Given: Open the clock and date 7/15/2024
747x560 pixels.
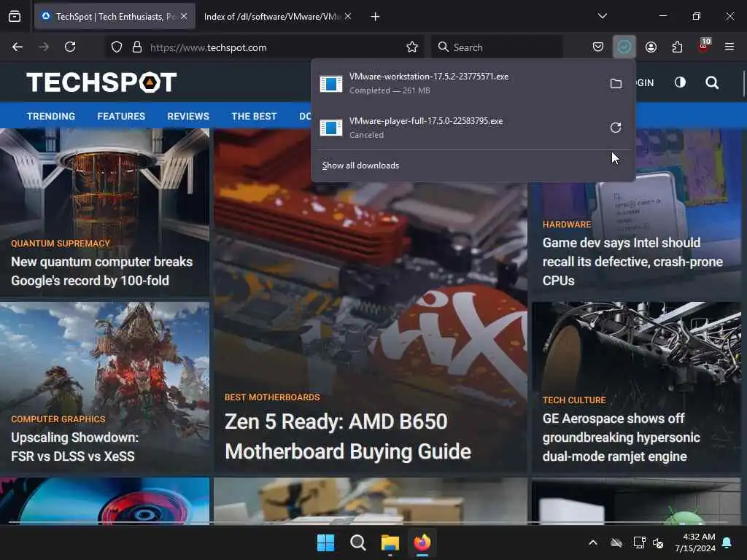Looking at the screenshot, I should point(695,542).
